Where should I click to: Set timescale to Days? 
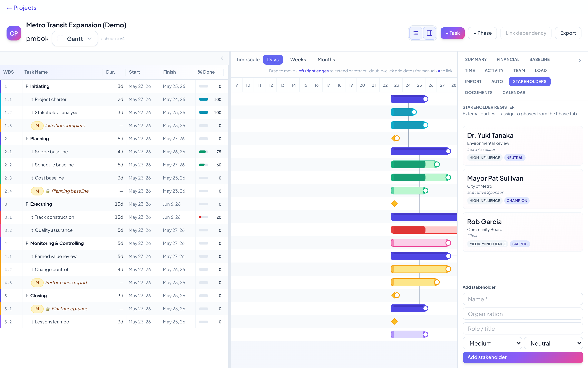coord(273,60)
